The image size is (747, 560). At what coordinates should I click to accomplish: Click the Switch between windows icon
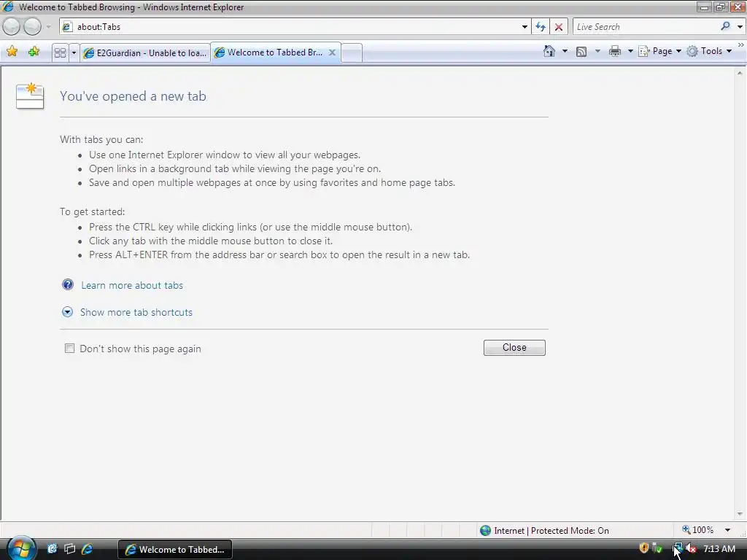[x=69, y=548]
